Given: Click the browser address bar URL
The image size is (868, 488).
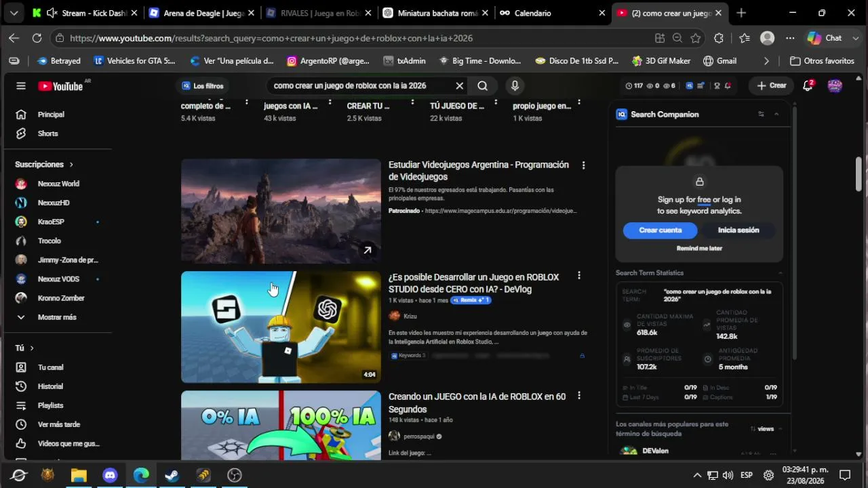Looking at the screenshot, I should [x=271, y=39].
